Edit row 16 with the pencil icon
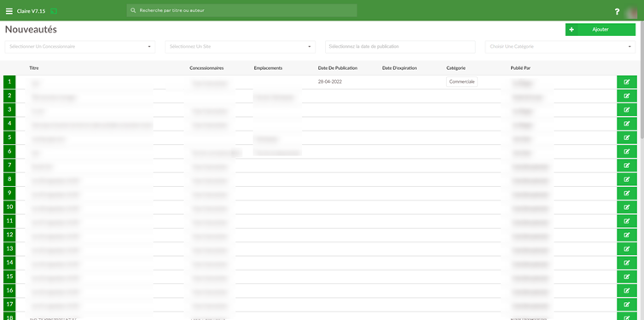The height and width of the screenshot is (320, 644). 627,290
